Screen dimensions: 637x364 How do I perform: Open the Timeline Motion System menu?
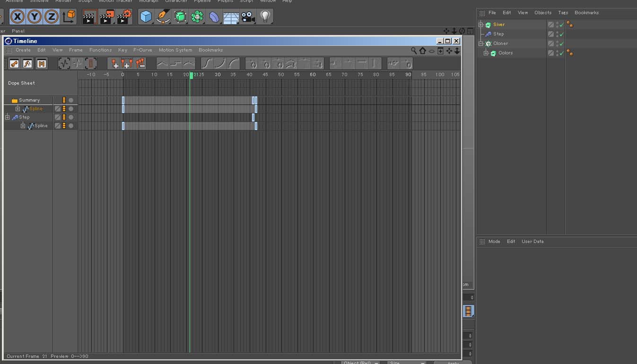175,50
